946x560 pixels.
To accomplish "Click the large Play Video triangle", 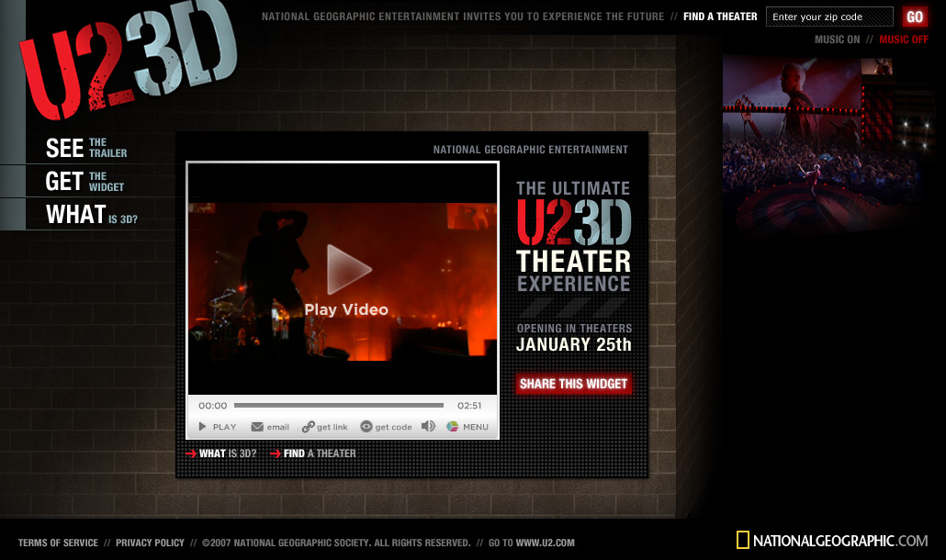I will coord(348,269).
